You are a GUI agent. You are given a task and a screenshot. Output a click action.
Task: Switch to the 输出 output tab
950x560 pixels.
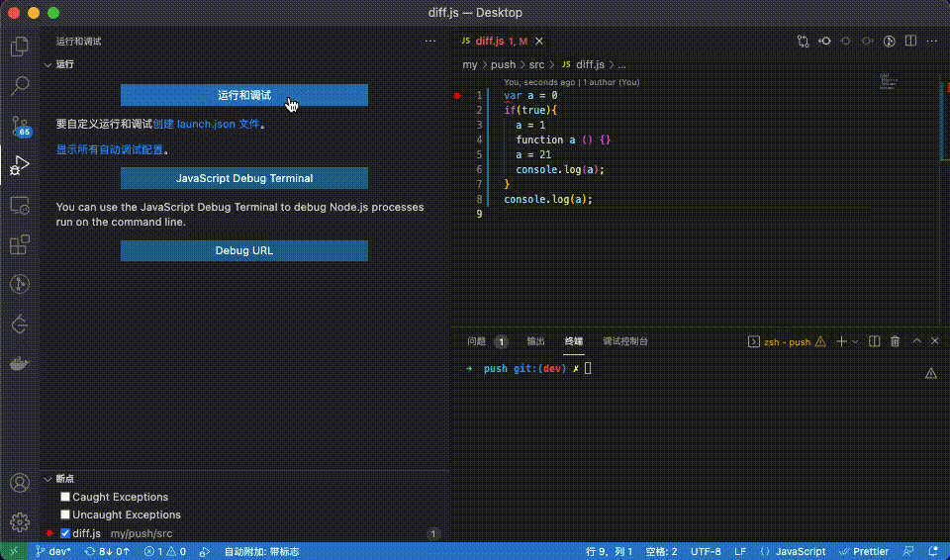(x=535, y=341)
